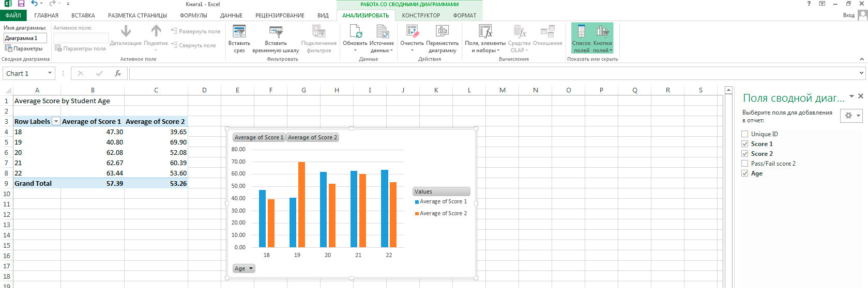Click the Refresh data icon (Обновить)

tap(355, 32)
